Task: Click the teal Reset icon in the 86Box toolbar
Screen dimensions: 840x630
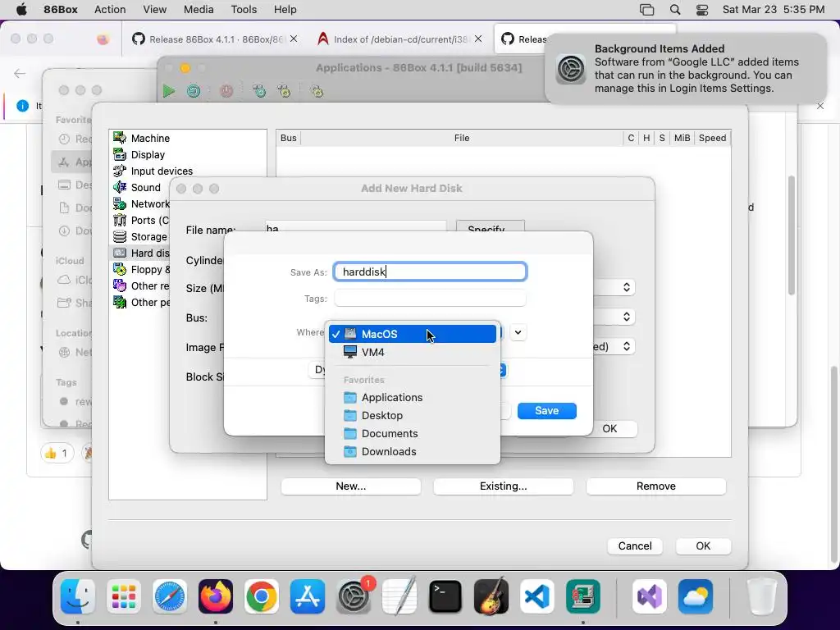Action: tap(194, 91)
